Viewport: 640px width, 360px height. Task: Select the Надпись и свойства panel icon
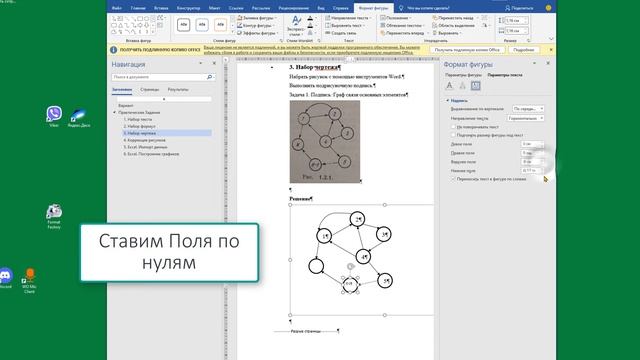coord(476,86)
